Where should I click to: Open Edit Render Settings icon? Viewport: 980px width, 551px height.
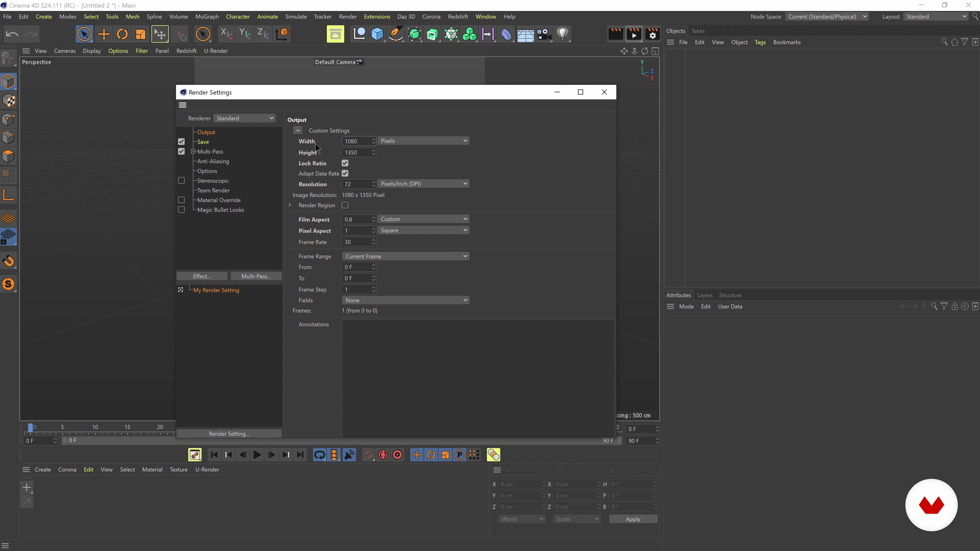tap(653, 34)
